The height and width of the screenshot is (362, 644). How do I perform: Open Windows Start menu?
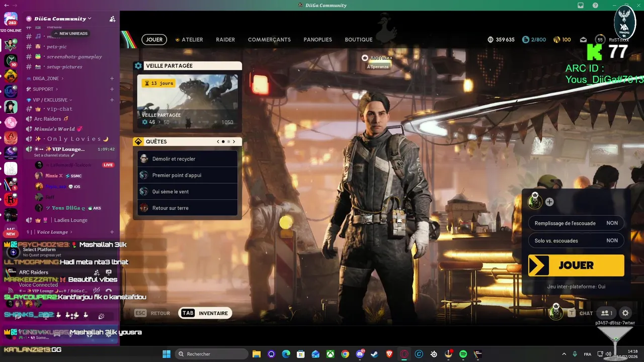[x=167, y=354]
